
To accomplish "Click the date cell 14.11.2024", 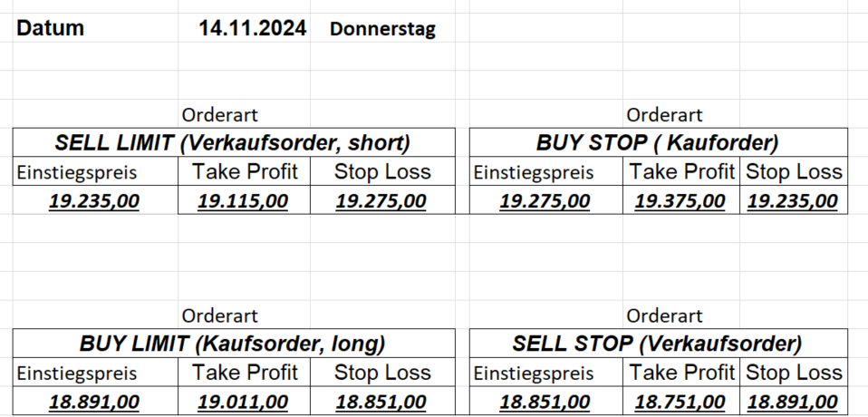I will [253, 28].
